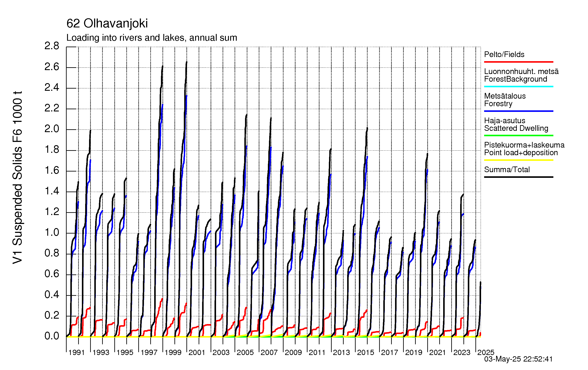Select the 'Forestry' legend label

[x=498, y=104]
